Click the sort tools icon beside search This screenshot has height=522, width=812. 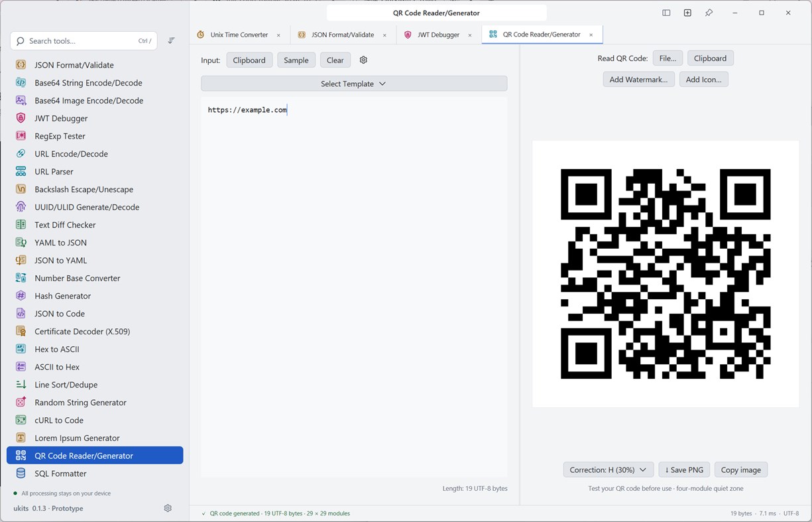pyautogui.click(x=171, y=40)
